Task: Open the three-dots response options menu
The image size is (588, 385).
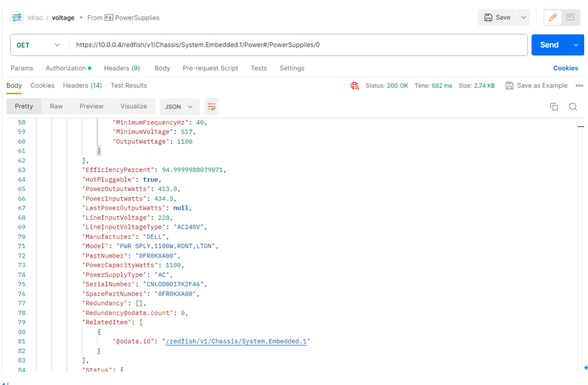Action: [579, 85]
